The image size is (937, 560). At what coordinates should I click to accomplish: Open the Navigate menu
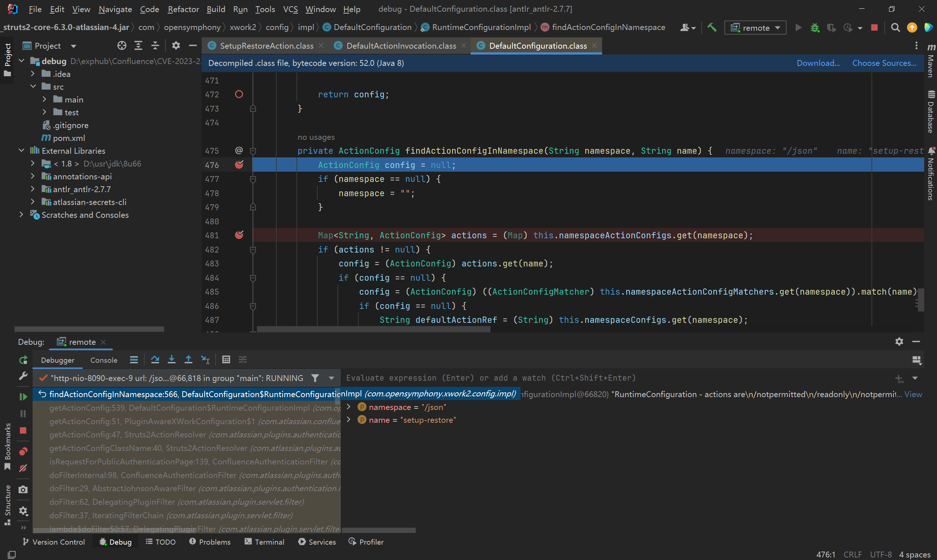point(115,9)
